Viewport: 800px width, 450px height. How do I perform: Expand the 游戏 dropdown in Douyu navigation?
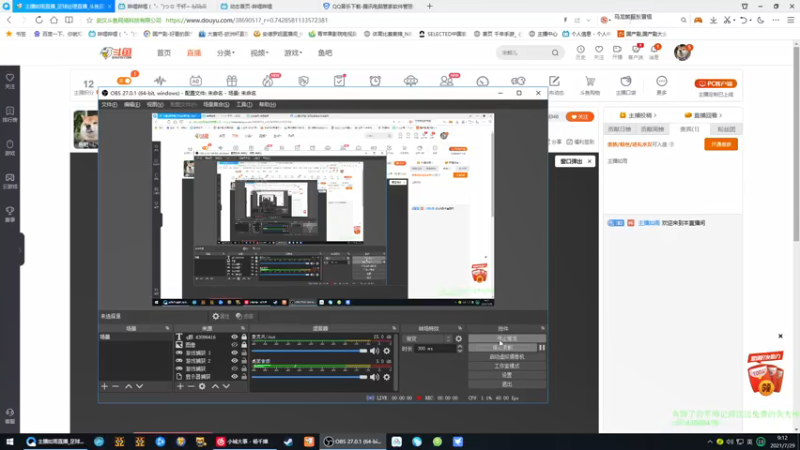(293, 53)
